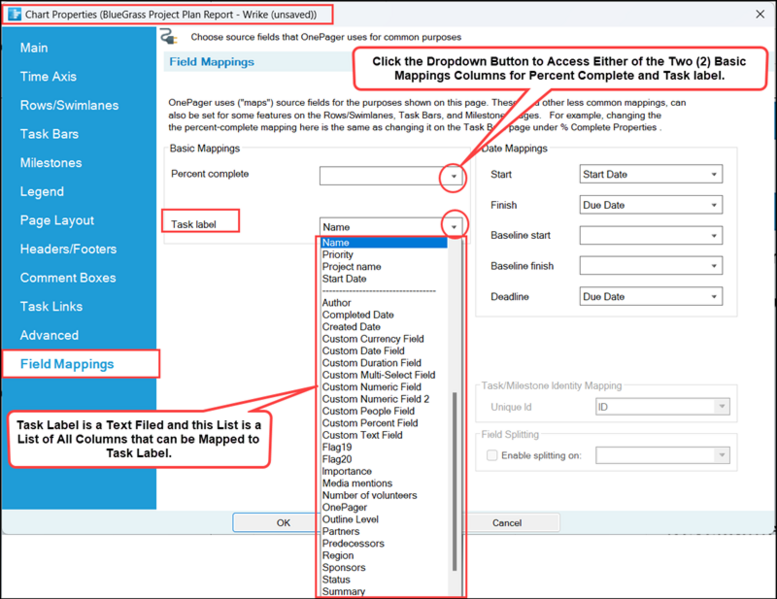The height and width of the screenshot is (599, 777).
Task: Click the Cancel button
Action: click(x=507, y=523)
